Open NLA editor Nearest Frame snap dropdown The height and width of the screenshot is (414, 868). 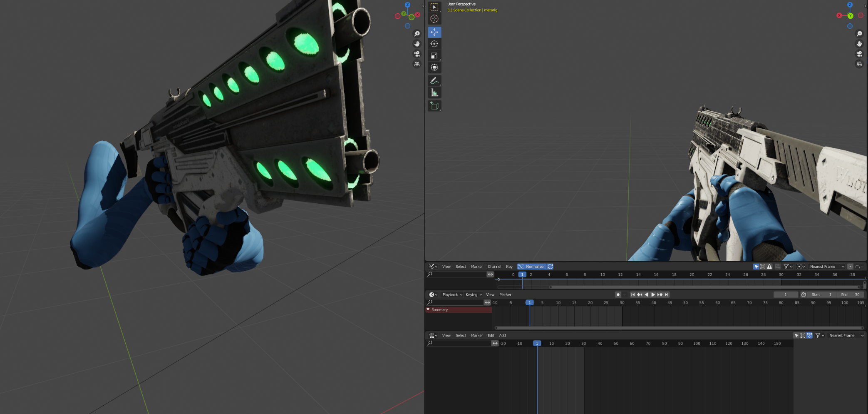coord(846,335)
